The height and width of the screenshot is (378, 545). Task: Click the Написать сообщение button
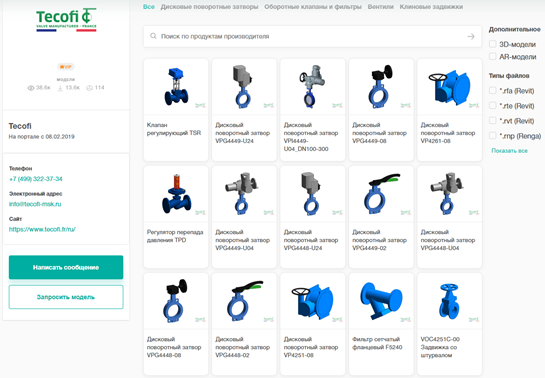66,267
